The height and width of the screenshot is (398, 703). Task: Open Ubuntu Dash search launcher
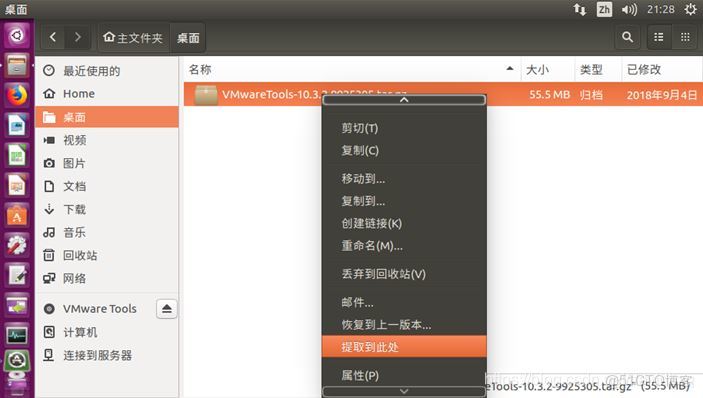pyautogui.click(x=17, y=35)
